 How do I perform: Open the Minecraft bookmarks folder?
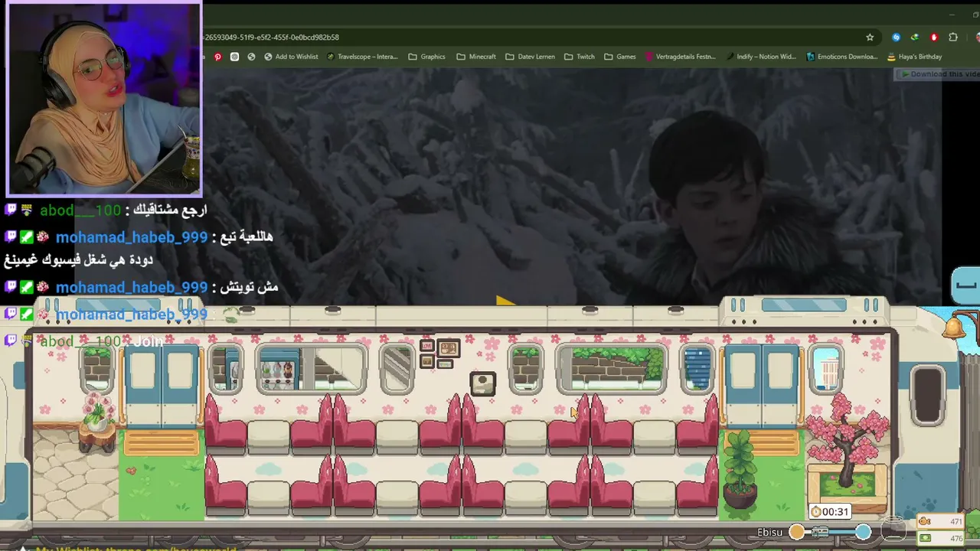point(476,57)
